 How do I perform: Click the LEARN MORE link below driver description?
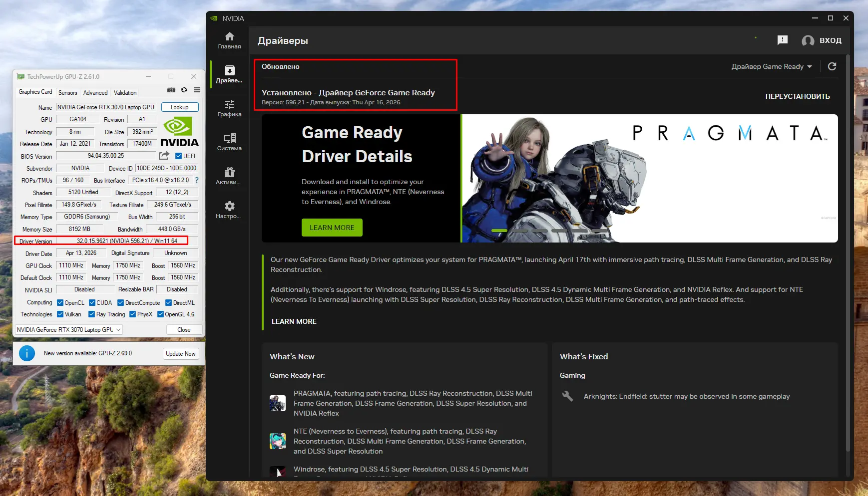294,321
